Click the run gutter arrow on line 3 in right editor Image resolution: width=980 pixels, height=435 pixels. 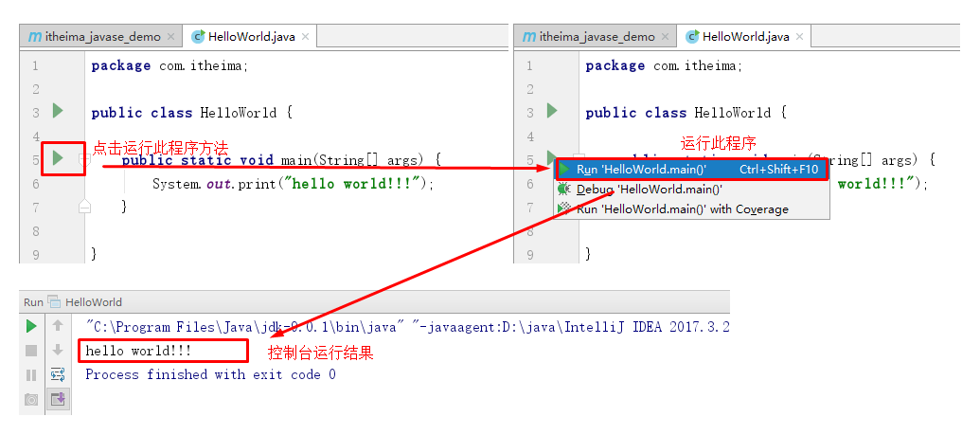pyautogui.click(x=553, y=111)
